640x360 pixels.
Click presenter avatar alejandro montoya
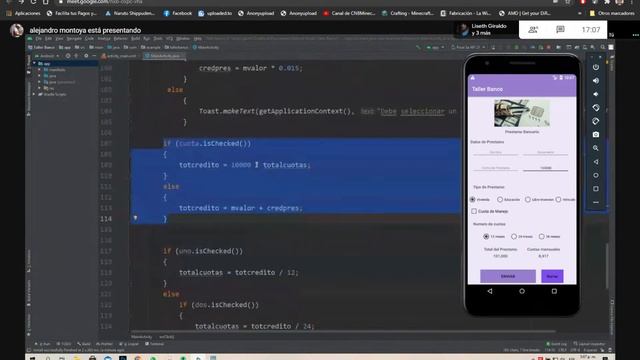tap(17, 30)
